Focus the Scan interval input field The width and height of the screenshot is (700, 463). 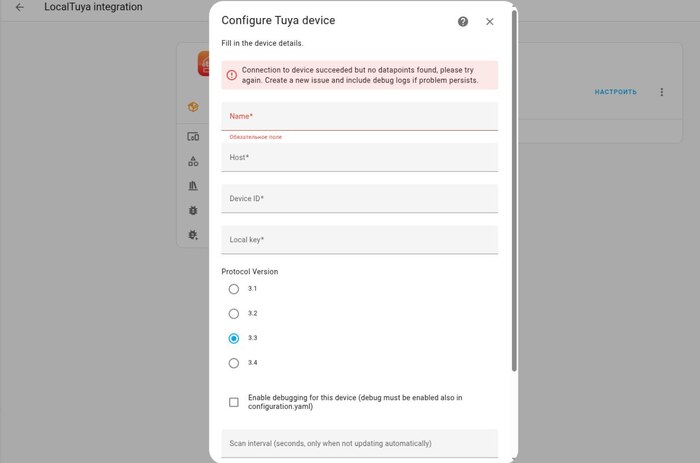tap(359, 443)
